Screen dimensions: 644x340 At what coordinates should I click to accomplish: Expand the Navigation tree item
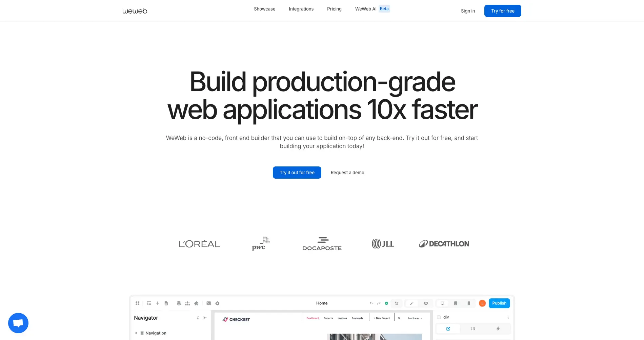tap(136, 333)
